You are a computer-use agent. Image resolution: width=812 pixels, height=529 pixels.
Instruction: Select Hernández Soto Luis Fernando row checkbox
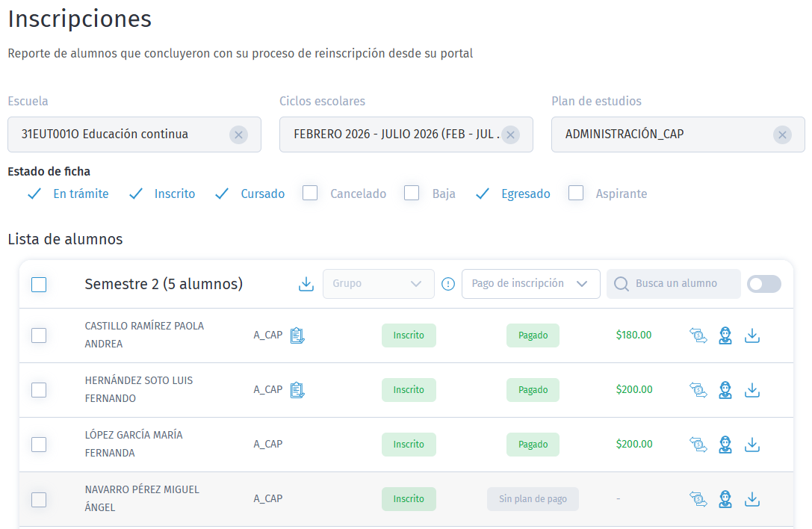click(x=39, y=389)
